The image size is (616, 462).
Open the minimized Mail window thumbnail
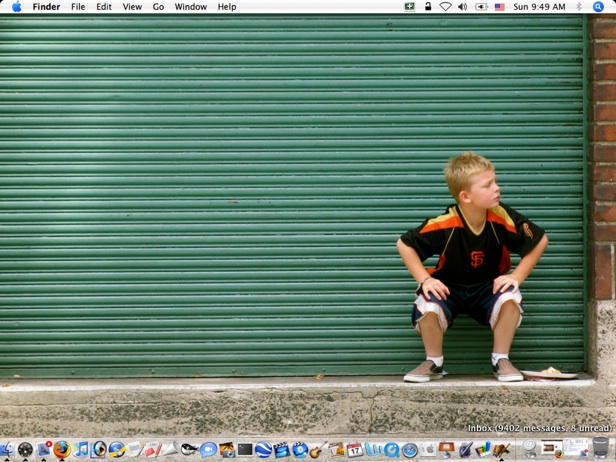click(x=576, y=448)
